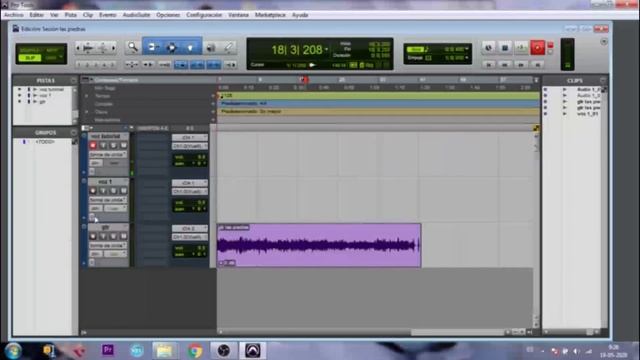Select the TODO group in Grupos list

click(44, 142)
